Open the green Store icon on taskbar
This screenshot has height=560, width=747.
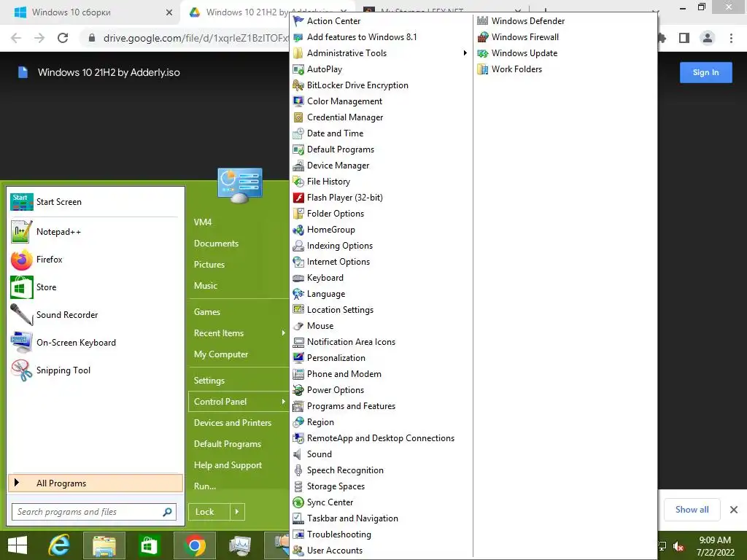tap(149, 545)
